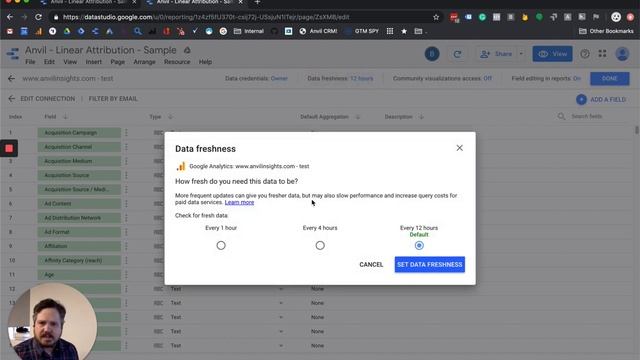Open the Internal bookmarks folder
Screen dimensions: 640x360
249,31
